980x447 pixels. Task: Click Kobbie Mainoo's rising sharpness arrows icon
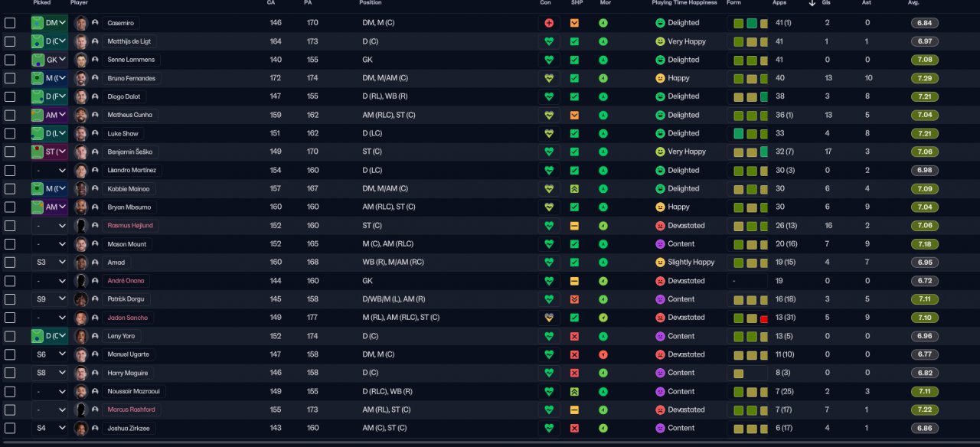click(x=574, y=188)
